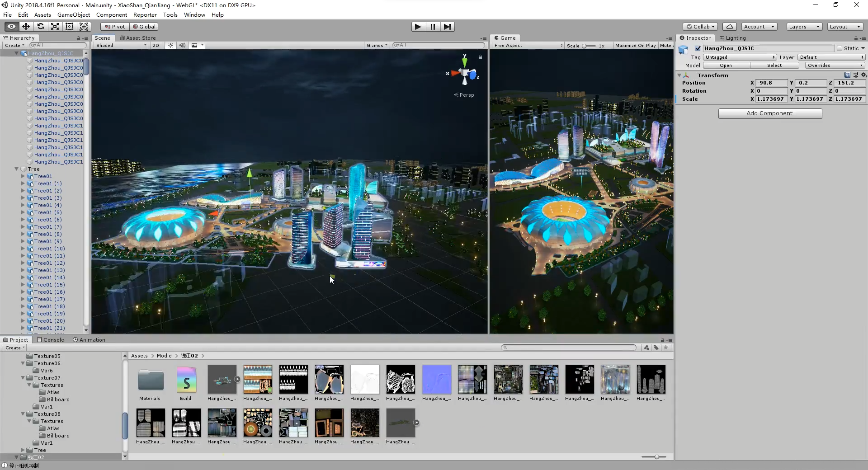
Task: Open the Shaded draw mode dropdown
Action: point(121,45)
